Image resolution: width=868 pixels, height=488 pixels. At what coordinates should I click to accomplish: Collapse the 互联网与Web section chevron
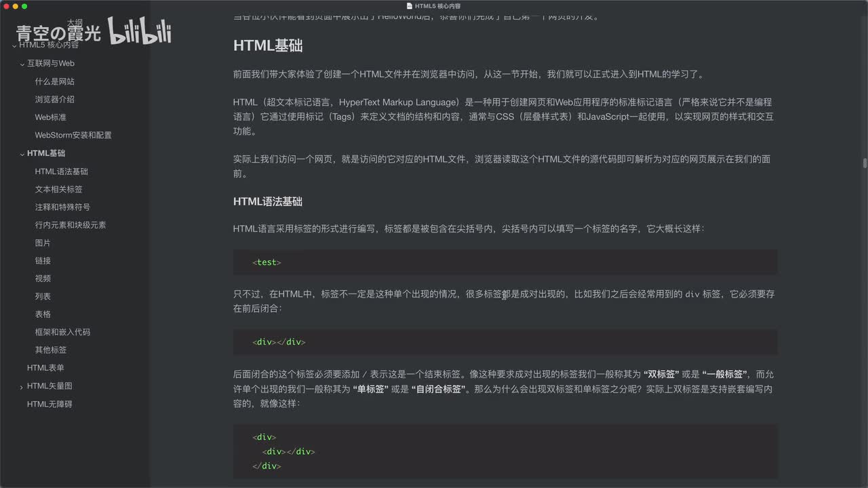tap(22, 64)
